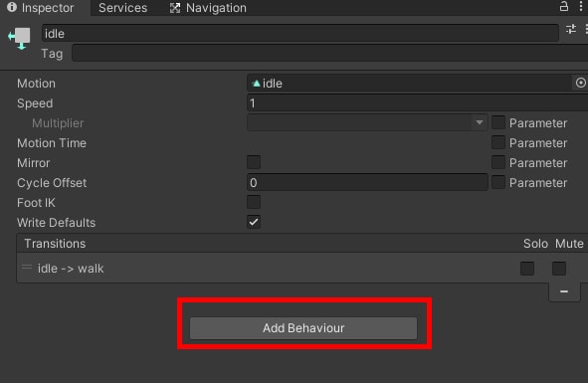Uncheck the Write Defaults checkbox
The width and height of the screenshot is (588, 383).
pos(254,222)
